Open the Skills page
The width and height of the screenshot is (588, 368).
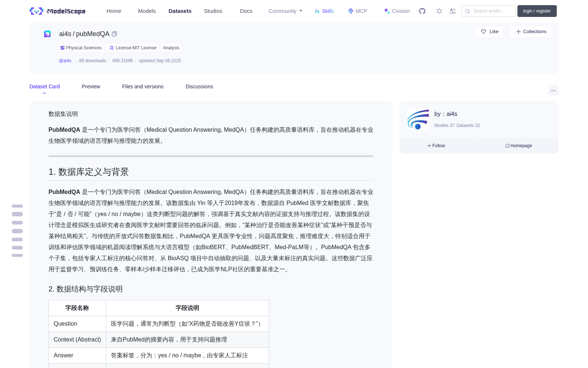[x=324, y=11]
